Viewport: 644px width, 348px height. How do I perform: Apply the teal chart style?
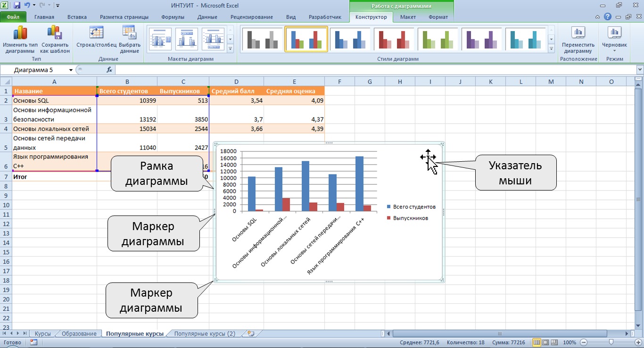[x=526, y=40]
